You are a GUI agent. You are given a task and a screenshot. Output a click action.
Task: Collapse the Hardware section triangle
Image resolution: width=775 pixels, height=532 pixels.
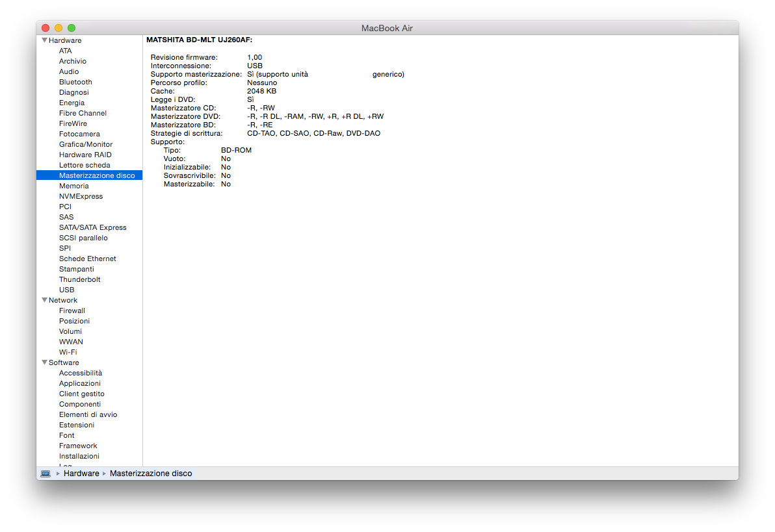(x=44, y=40)
